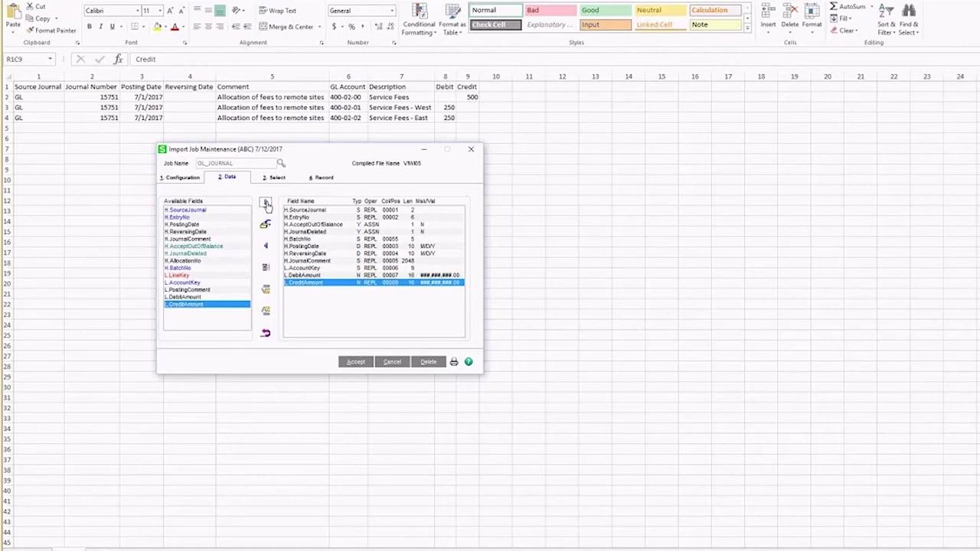
Task: Open the green help icon in dialog
Action: click(x=469, y=361)
